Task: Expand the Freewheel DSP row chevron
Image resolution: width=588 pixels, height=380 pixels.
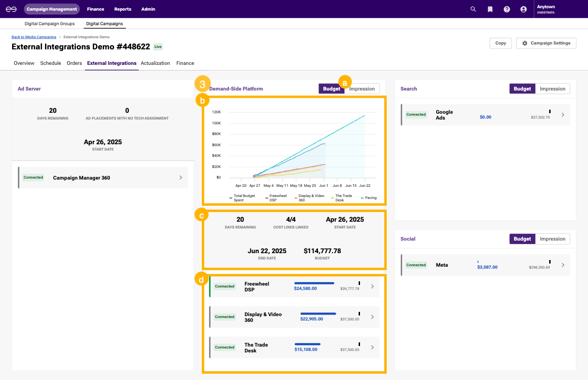Action: point(372,286)
